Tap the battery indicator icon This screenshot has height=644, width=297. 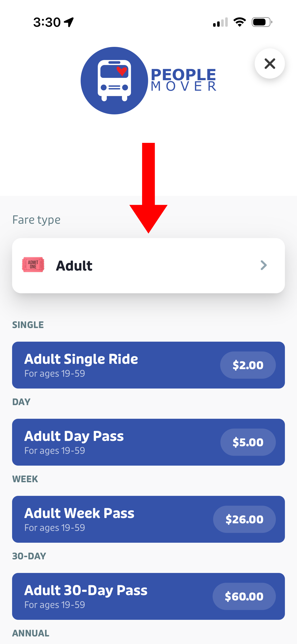262,22
